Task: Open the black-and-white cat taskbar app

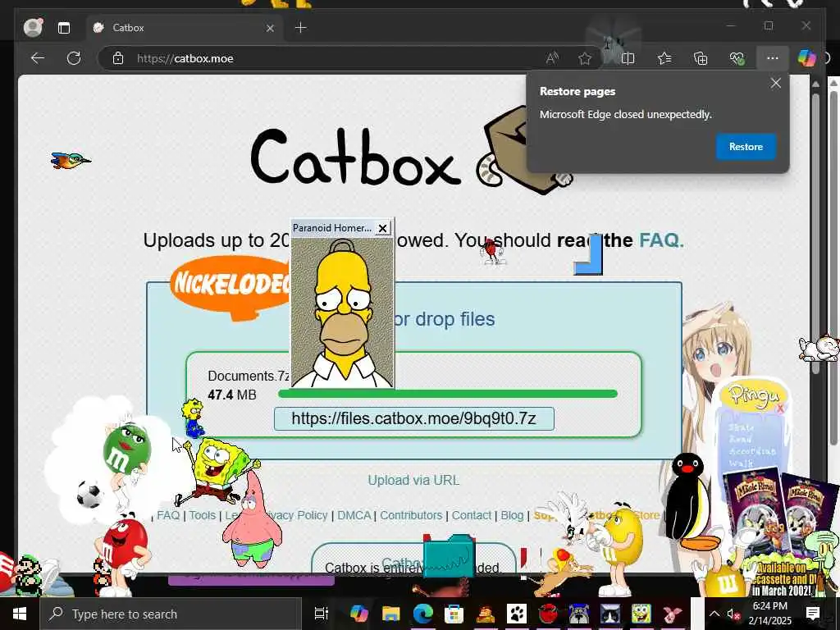Action: 610,614
